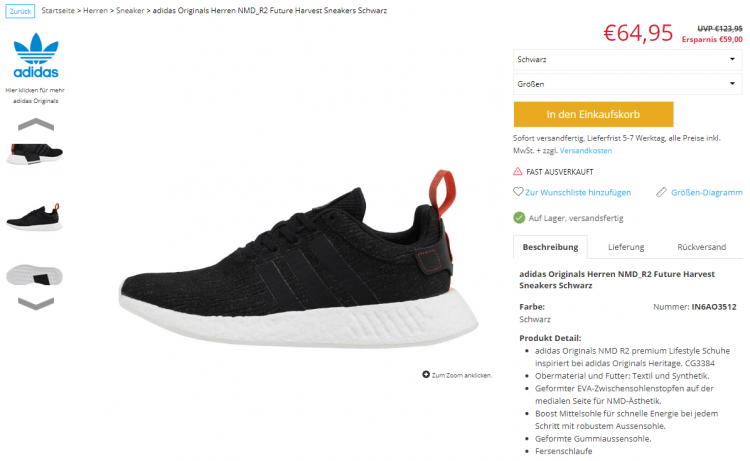The height and width of the screenshot is (461, 750).
Task: Click the main sneaker image to zoom
Action: [299, 258]
